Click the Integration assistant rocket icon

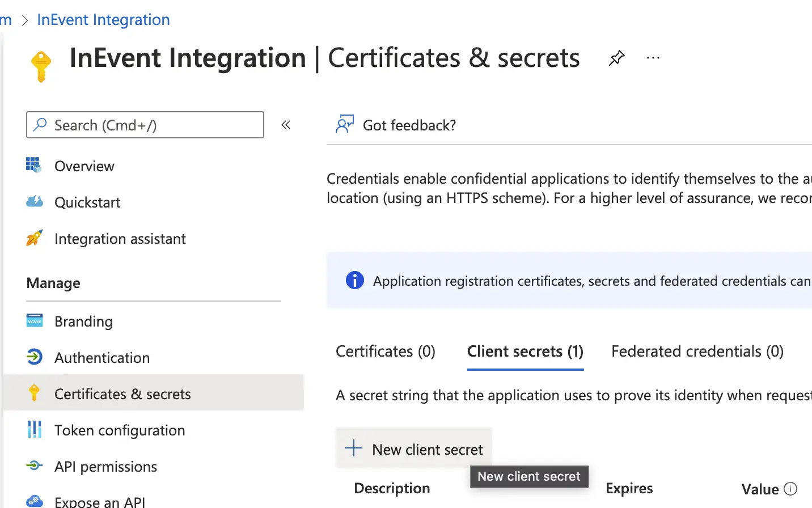(x=34, y=238)
